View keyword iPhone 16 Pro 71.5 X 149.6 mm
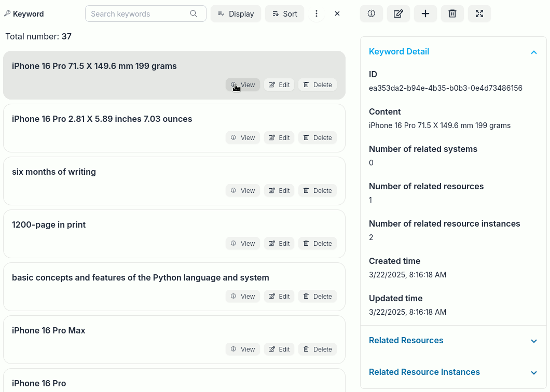The height and width of the screenshot is (392, 550). coord(243,85)
